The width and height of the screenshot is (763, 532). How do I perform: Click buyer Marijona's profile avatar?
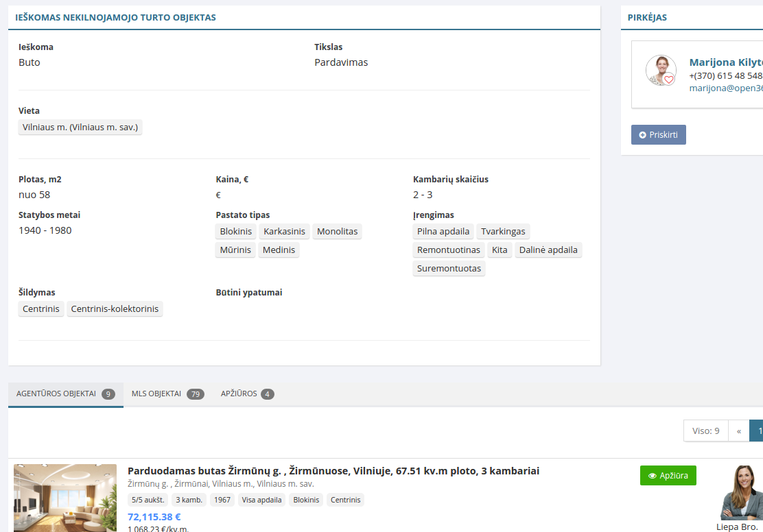[660, 70]
